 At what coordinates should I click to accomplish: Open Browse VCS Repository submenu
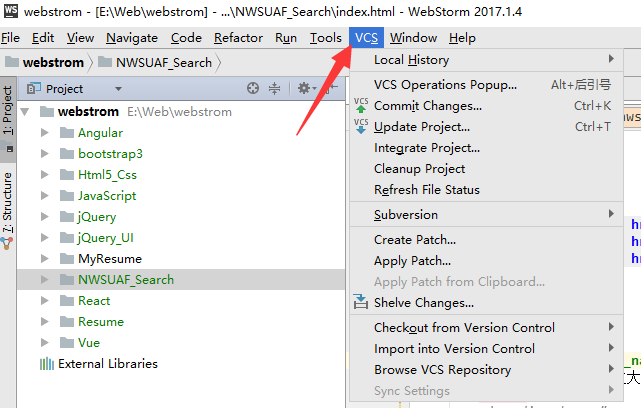[x=486, y=370]
